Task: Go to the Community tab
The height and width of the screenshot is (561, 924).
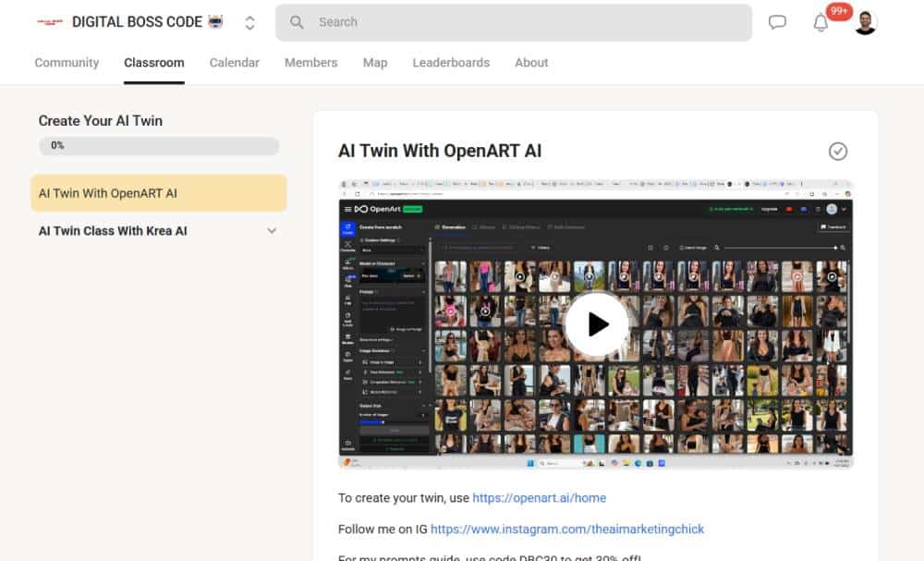Action: (x=67, y=63)
